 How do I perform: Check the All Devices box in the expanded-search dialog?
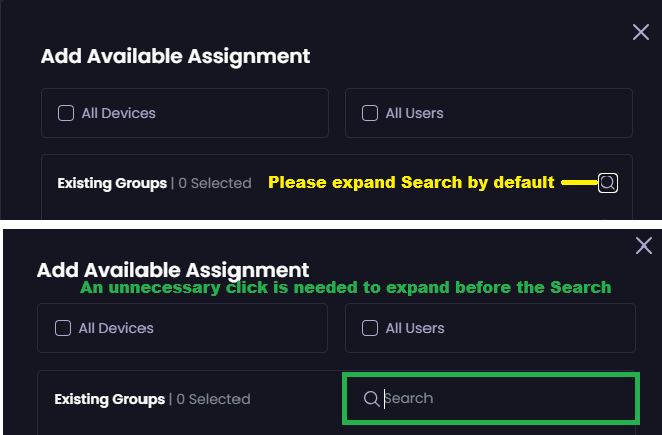point(63,327)
